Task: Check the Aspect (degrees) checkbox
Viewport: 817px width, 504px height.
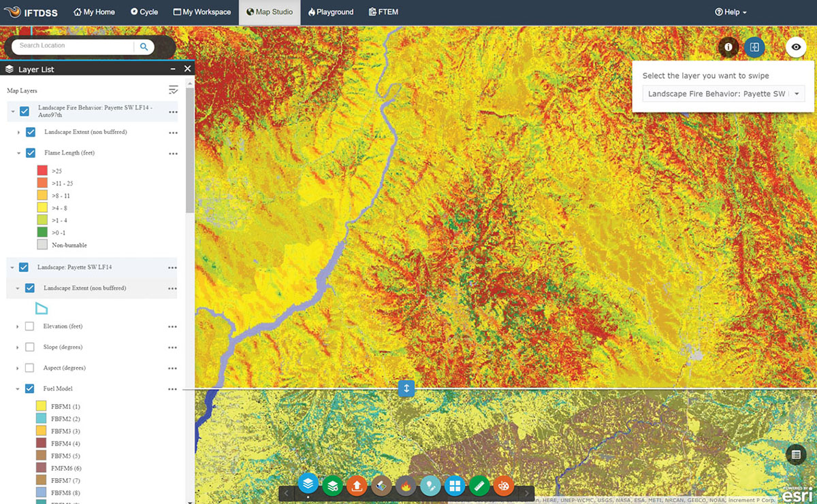Action: tap(29, 368)
